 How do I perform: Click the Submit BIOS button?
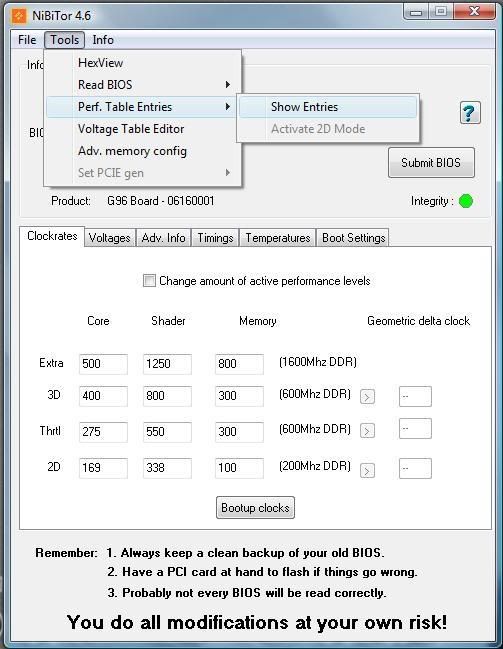pos(431,163)
